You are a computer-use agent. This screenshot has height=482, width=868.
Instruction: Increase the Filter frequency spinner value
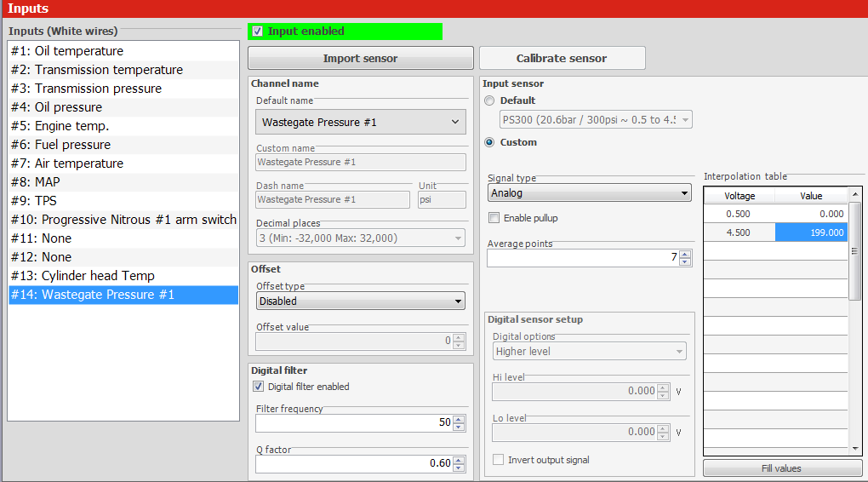click(x=459, y=419)
